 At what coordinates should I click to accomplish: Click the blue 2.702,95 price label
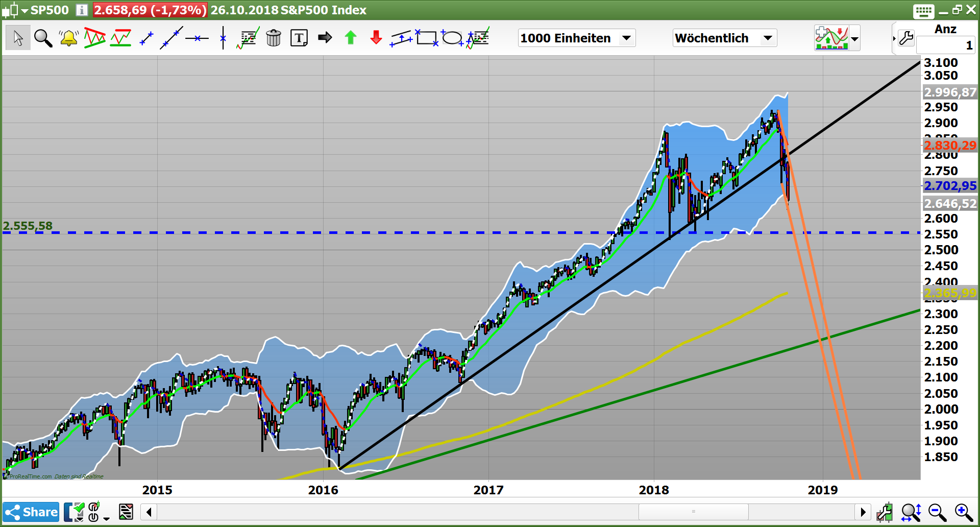(950, 186)
